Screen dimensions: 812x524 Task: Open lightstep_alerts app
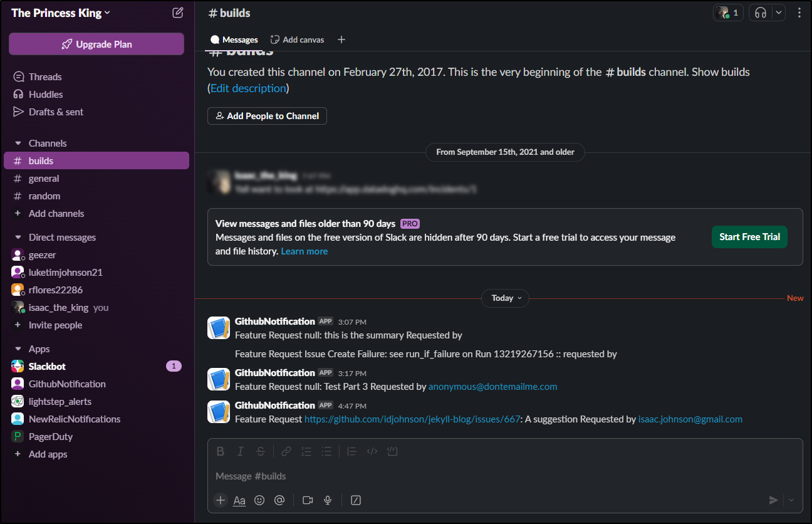point(96,401)
